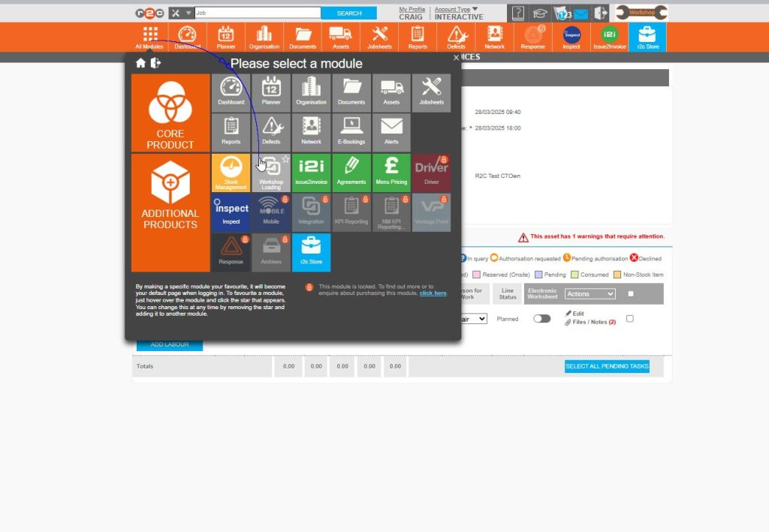This screenshot has height=532, width=769.
Task: Open the Stock Management module
Action: click(231, 172)
